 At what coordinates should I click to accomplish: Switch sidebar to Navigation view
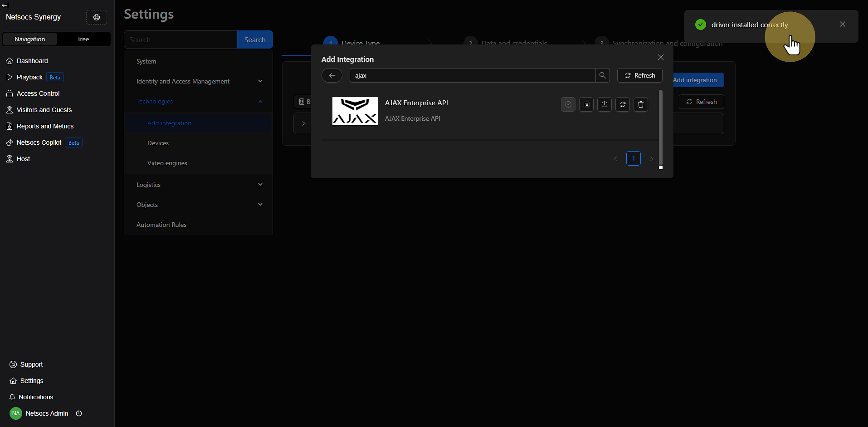[x=30, y=39]
